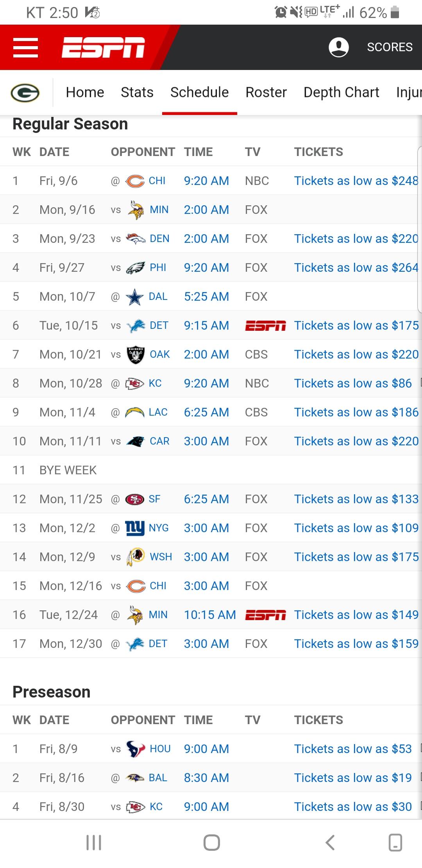Open the Depth Chart tab

coord(341,92)
